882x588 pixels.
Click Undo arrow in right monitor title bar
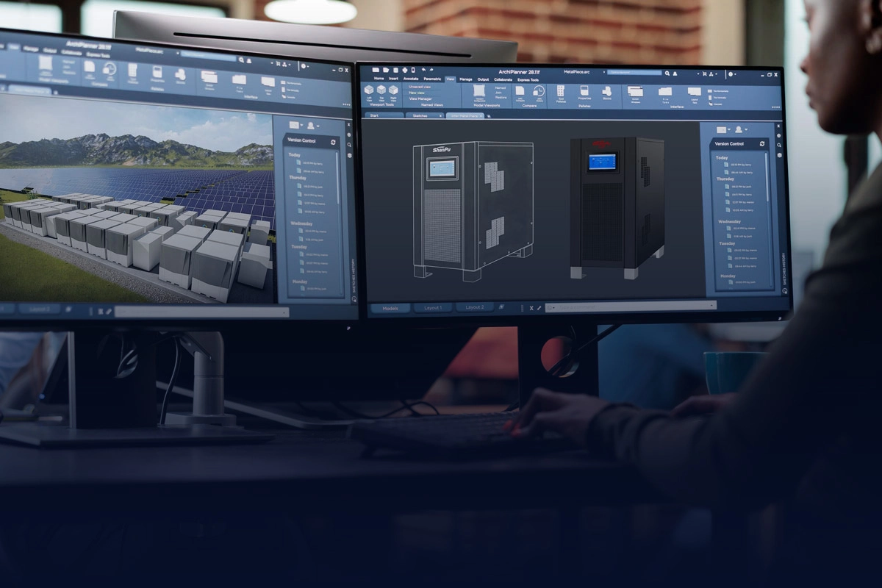click(423, 70)
